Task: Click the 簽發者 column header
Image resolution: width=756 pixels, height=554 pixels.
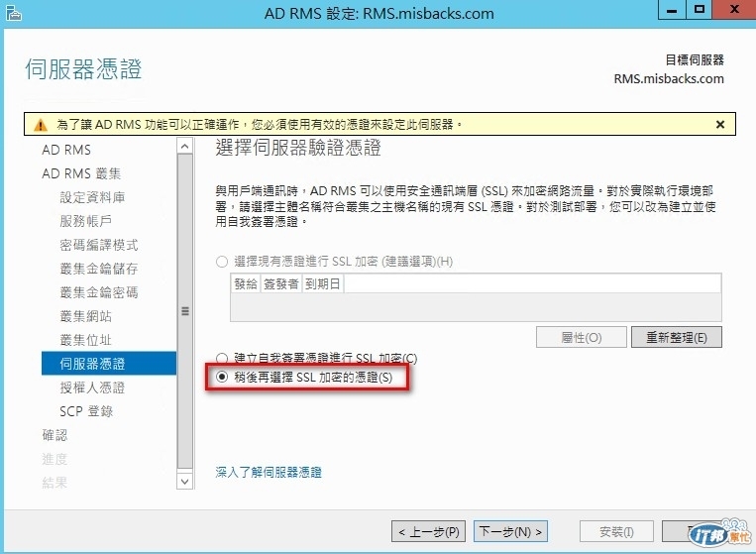Action: [x=280, y=284]
